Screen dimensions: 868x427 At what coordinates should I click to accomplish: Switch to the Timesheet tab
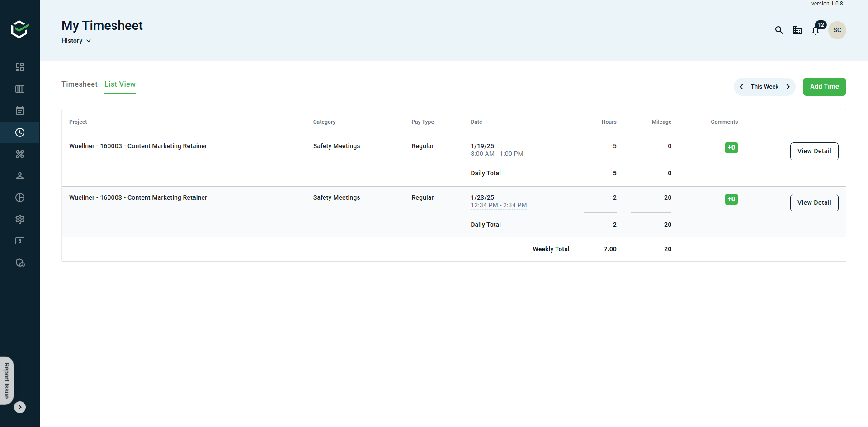pos(80,84)
